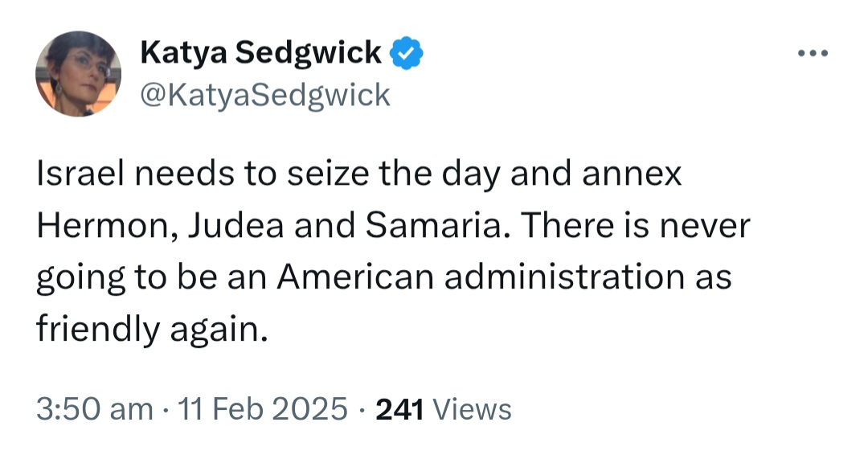This screenshot has height=463, width=868.
Task: Click the word 'administration' in tweet
Action: point(564,277)
